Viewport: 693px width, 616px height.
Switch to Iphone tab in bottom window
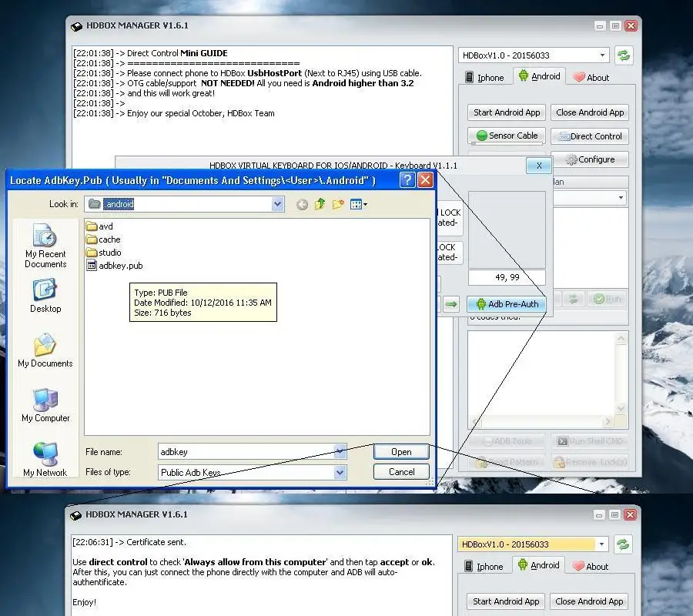point(484,566)
